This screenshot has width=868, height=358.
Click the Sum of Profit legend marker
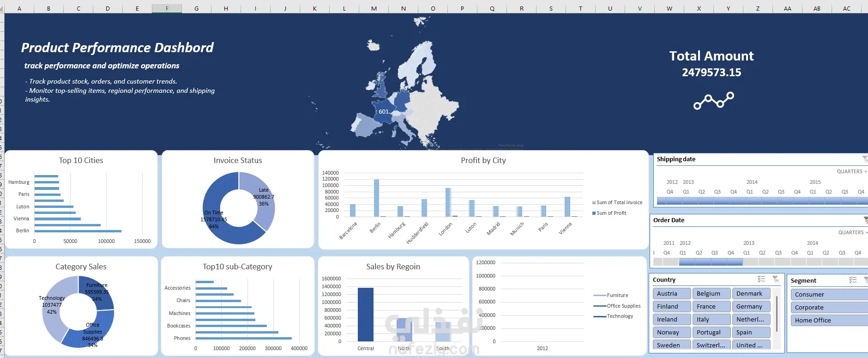594,213
